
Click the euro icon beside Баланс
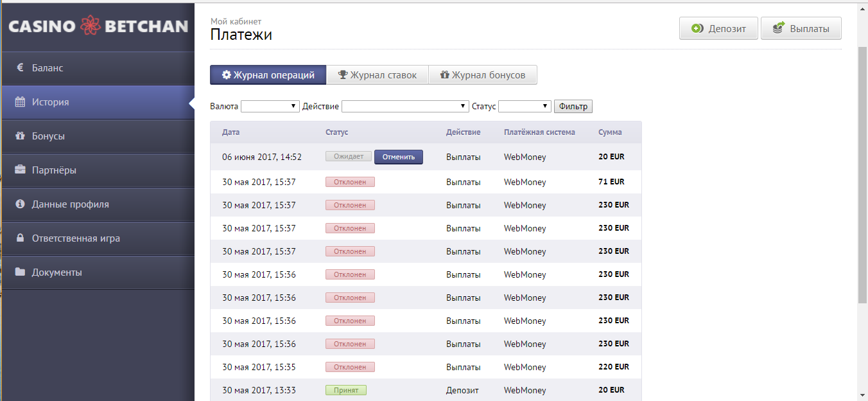click(x=20, y=67)
